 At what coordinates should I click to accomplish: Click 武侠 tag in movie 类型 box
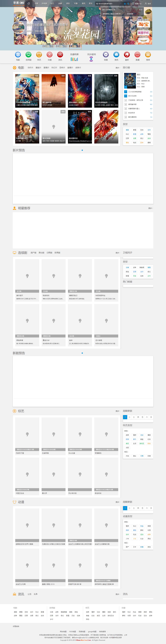(x=149, y=138)
